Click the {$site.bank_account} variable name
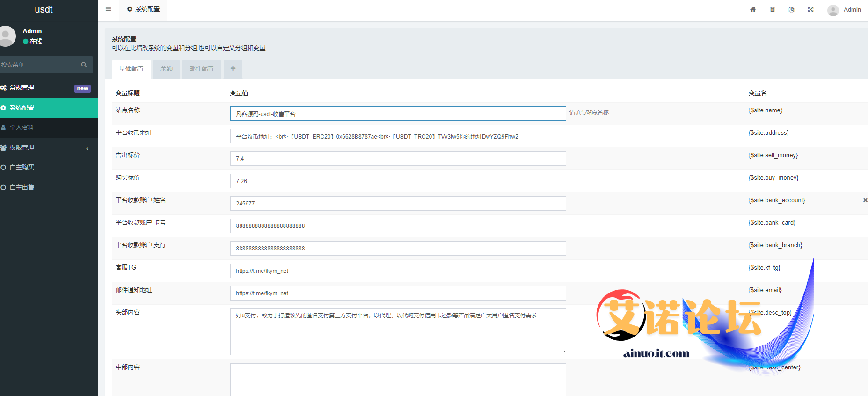868x396 pixels. pos(777,200)
